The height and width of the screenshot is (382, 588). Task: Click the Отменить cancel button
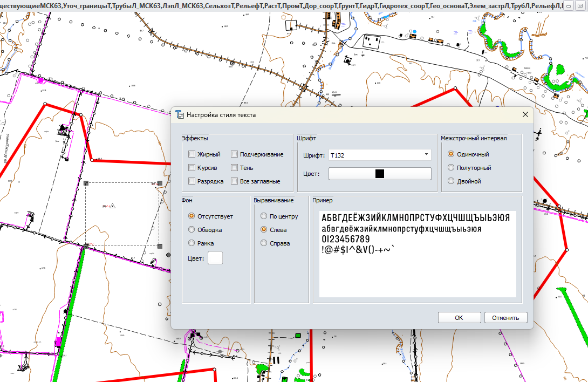505,318
